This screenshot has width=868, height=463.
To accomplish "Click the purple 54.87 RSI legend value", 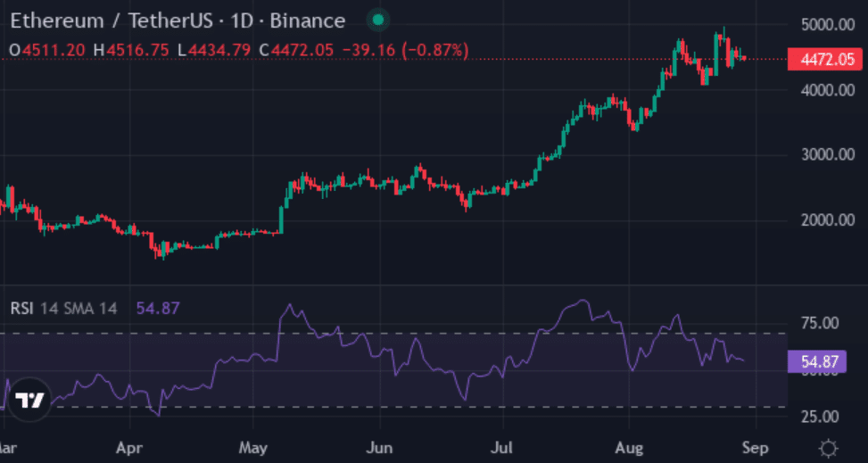I will pyautogui.click(x=158, y=309).
